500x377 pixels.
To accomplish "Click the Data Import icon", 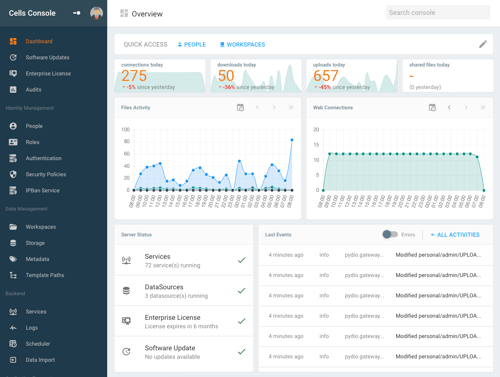I will click(x=13, y=360).
